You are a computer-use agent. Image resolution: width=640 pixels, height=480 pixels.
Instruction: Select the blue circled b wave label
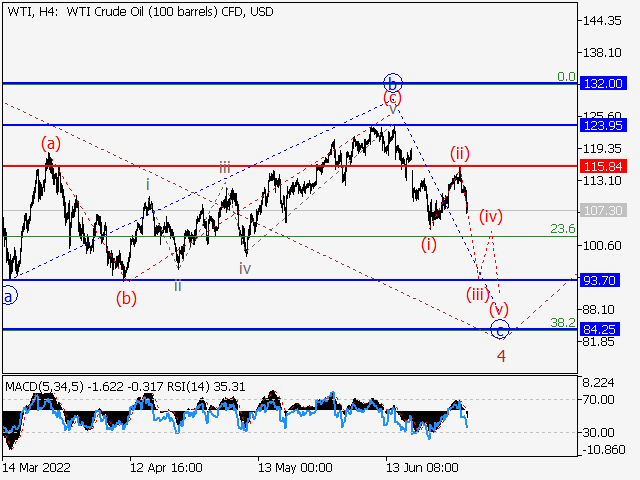pos(393,83)
